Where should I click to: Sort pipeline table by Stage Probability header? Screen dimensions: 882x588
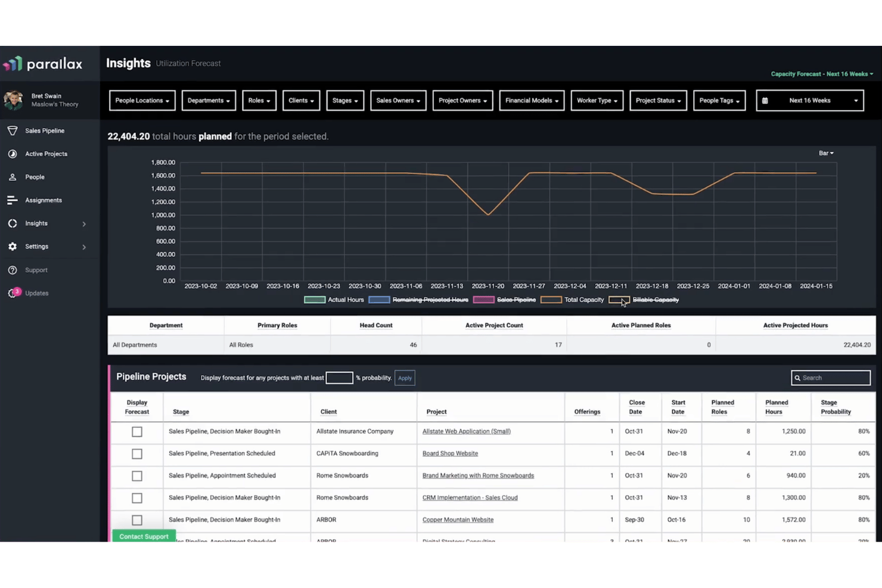836,407
